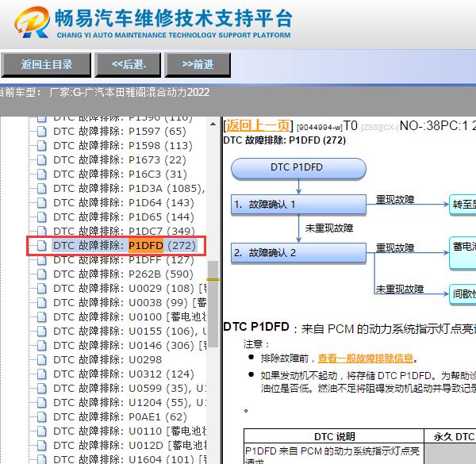
Task: Go back with the <<后退 button
Action: 128,64
